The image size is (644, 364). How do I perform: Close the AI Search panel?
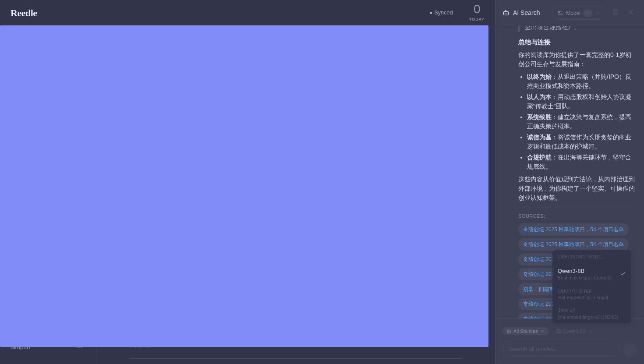(631, 13)
